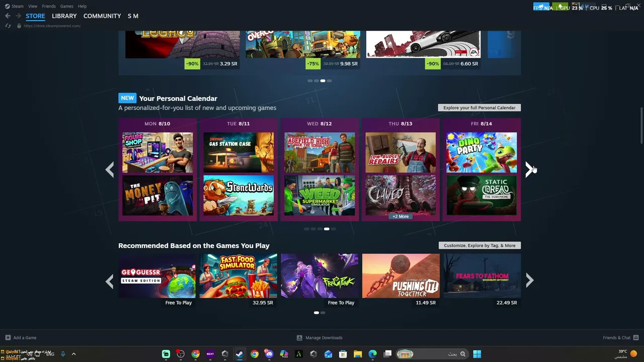Viewport: 644px width, 362px height.
Task: Open the Help menu
Action: click(82, 6)
